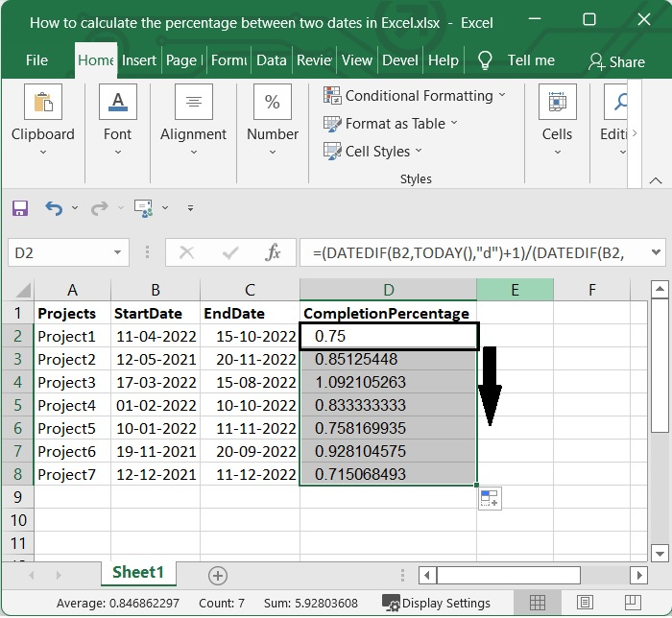Click the share workbook quick access icon
Screen dimensions: 672x618
pyautogui.click(x=143, y=207)
